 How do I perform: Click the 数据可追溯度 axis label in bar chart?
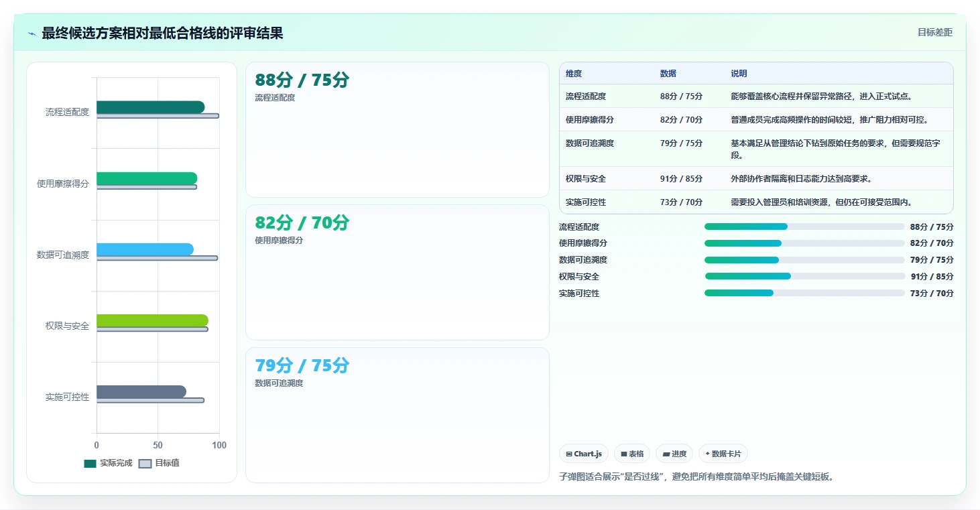point(63,255)
